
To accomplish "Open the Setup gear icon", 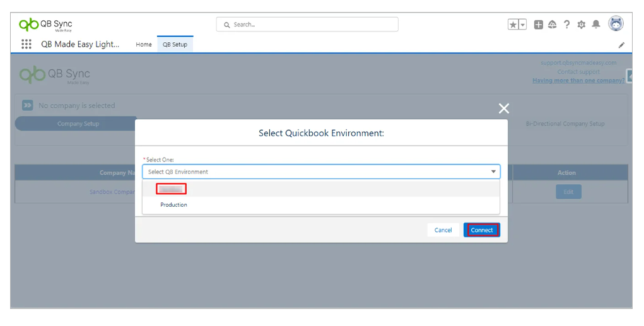I will 581,25.
